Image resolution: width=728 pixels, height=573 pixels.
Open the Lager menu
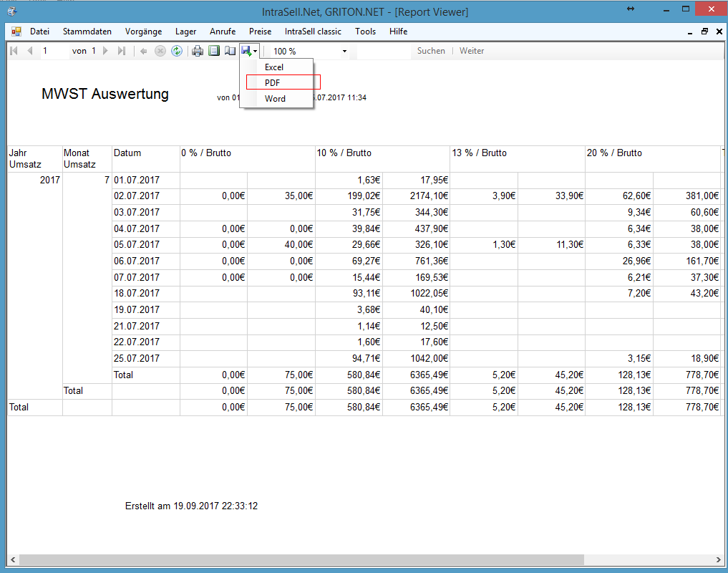coord(185,32)
